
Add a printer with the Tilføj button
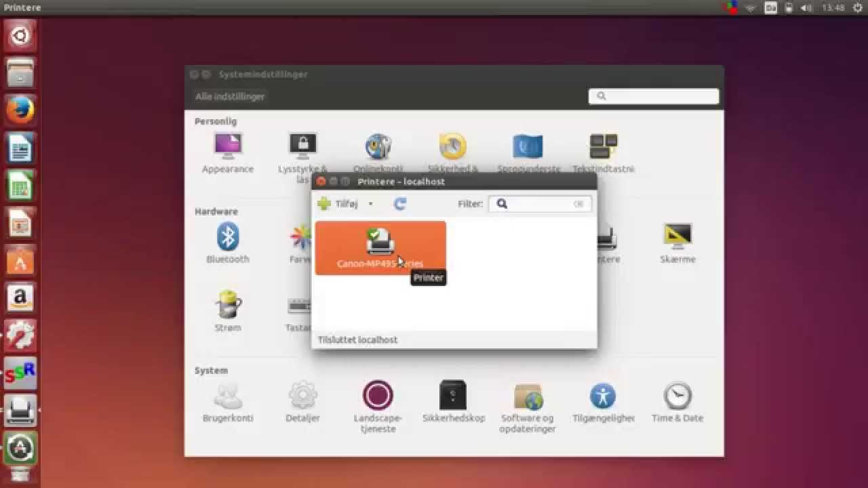[x=337, y=203]
